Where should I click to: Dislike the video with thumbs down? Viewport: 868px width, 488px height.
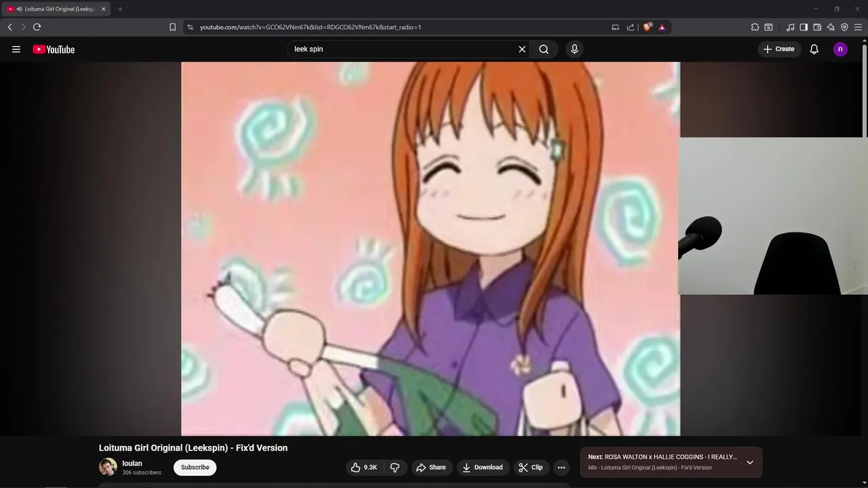pyautogui.click(x=395, y=467)
